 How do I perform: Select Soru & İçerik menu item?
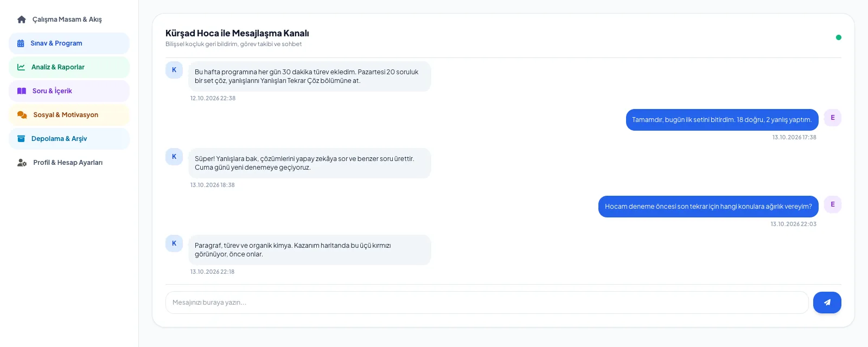pos(69,91)
